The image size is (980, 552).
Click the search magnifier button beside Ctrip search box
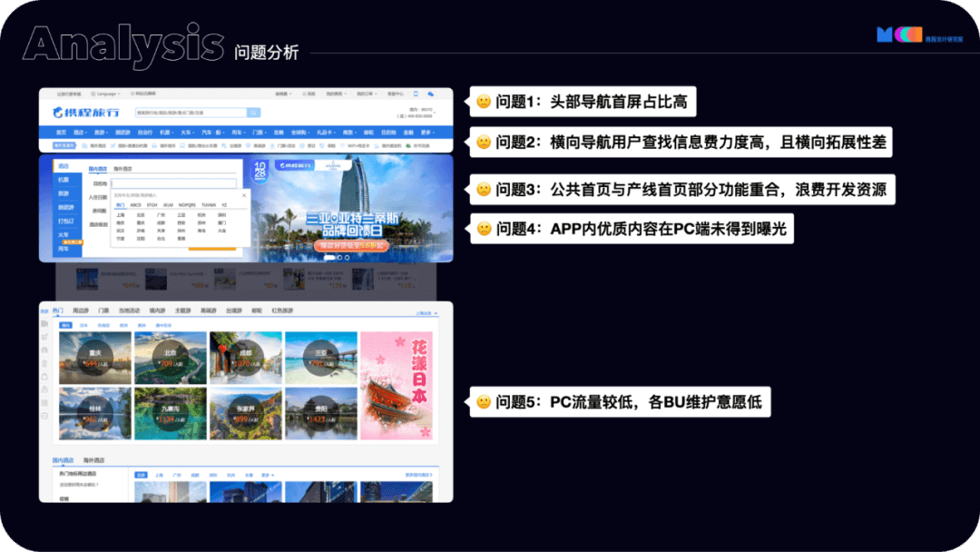(x=253, y=113)
